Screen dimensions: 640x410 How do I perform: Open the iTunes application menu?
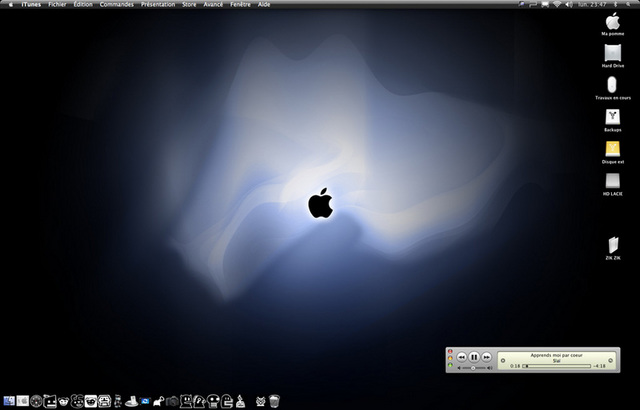point(31,4)
